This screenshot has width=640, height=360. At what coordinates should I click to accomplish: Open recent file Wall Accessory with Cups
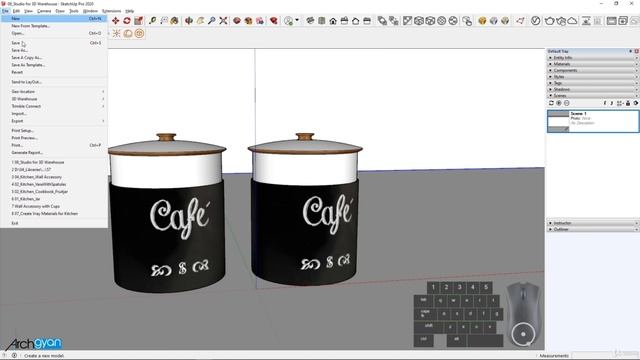point(54,207)
